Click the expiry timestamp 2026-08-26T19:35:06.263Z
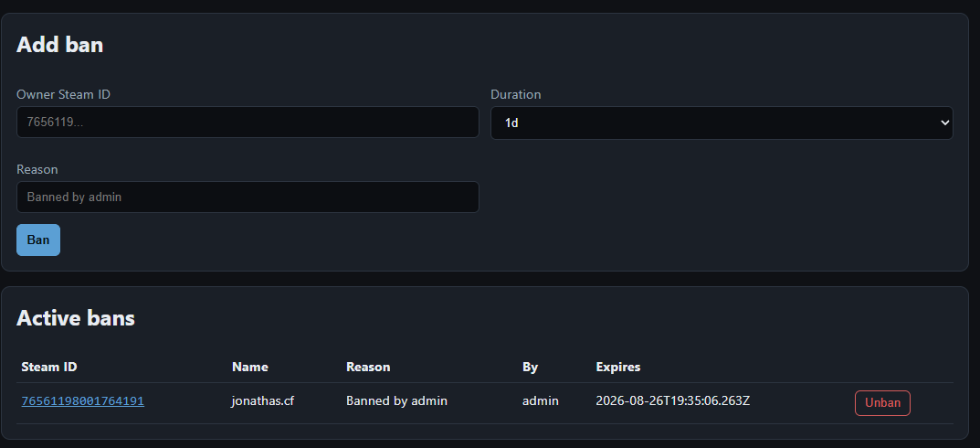 click(x=673, y=401)
